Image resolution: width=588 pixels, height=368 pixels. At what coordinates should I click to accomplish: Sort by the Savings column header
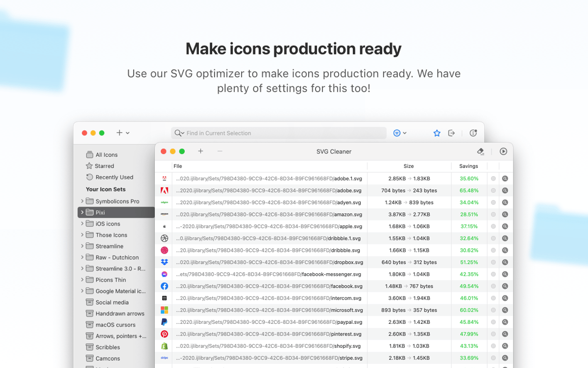468,166
